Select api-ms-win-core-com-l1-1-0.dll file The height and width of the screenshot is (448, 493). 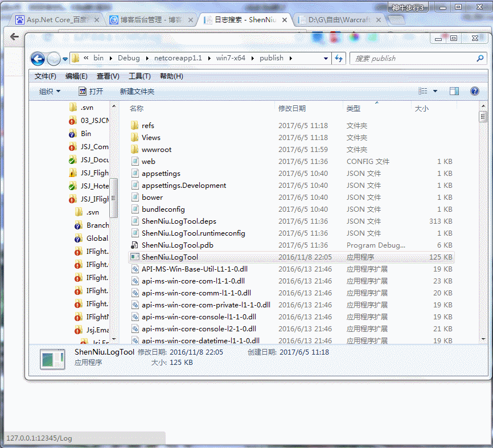[193, 281]
